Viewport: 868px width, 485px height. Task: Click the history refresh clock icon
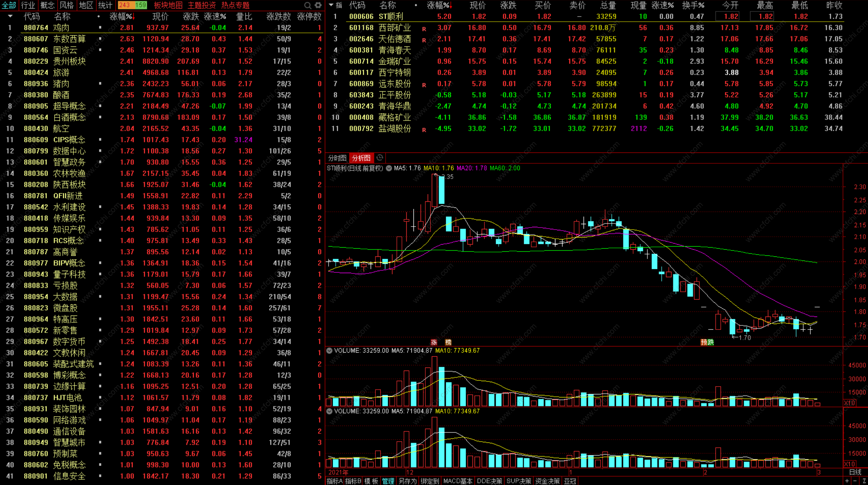(x=380, y=158)
